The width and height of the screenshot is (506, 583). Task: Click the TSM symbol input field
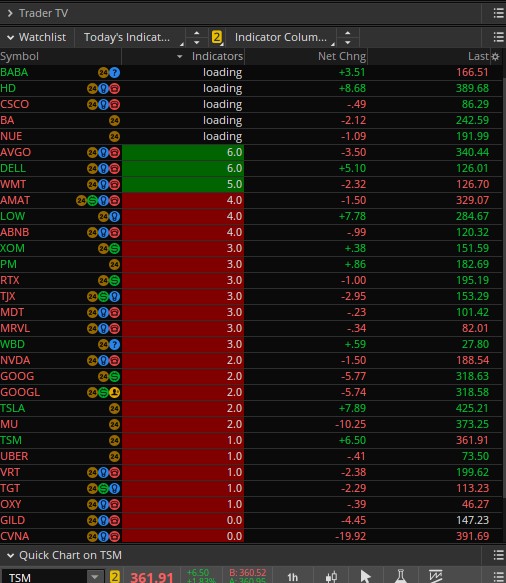(x=45, y=577)
